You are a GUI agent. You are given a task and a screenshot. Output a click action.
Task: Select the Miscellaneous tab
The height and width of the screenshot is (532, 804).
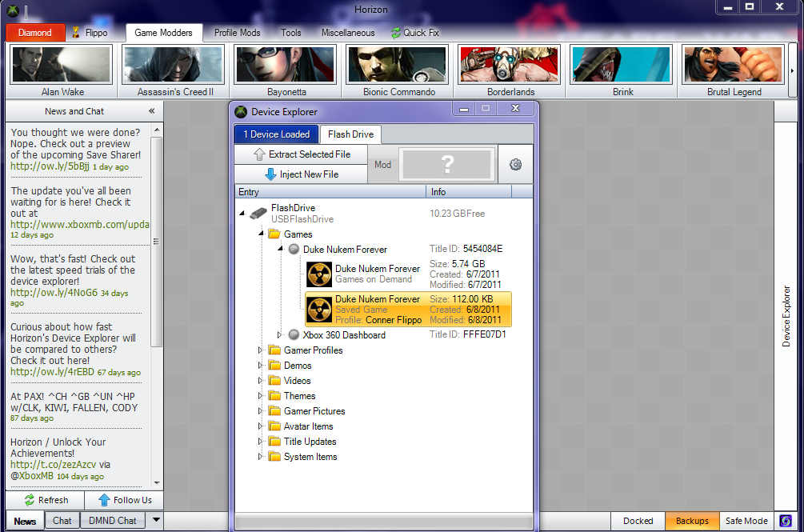pyautogui.click(x=348, y=33)
